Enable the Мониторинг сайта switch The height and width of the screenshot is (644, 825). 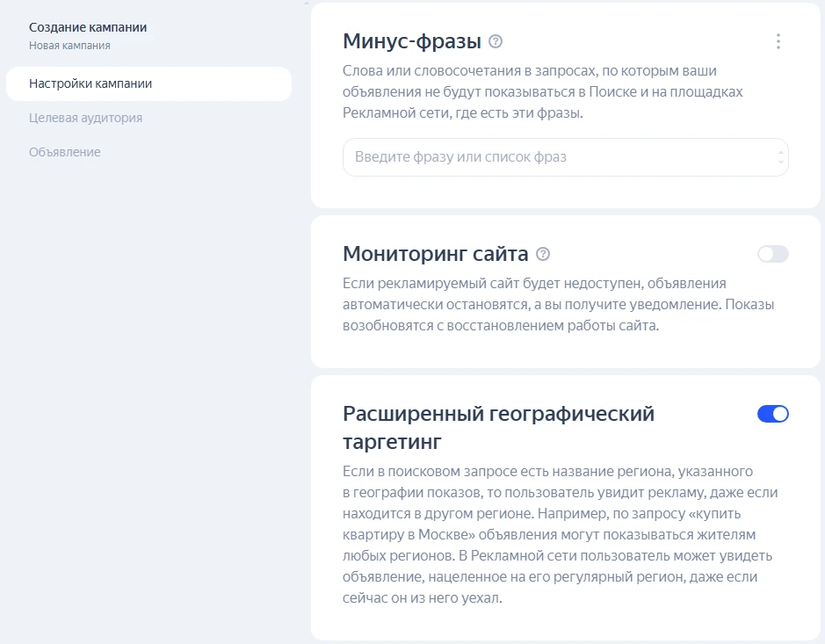[x=772, y=254]
